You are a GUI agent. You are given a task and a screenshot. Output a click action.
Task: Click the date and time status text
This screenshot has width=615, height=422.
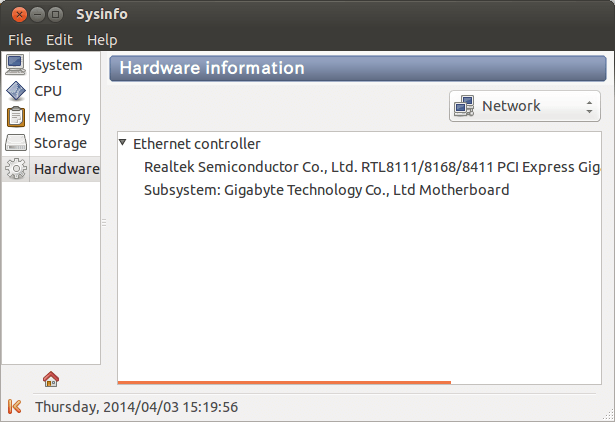click(x=136, y=407)
